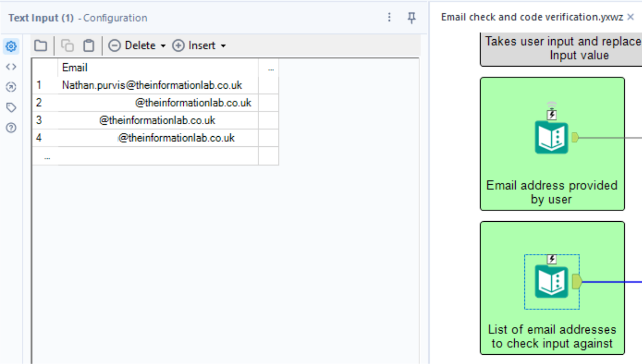Image resolution: width=642 pixels, height=364 pixels.
Task: Open the three-dot options menu
Action: pyautogui.click(x=389, y=18)
